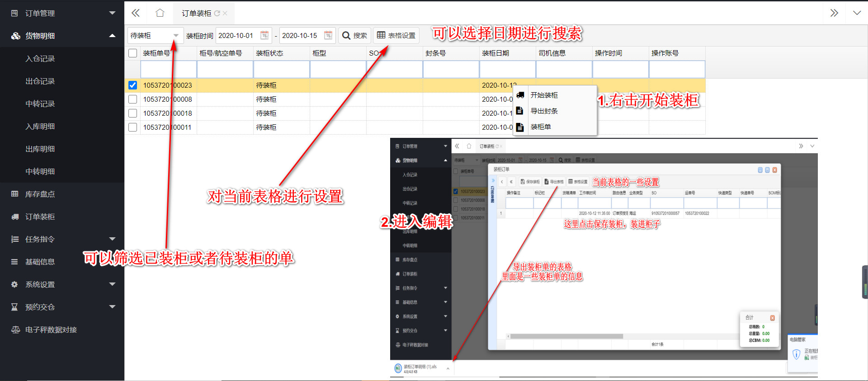Expand the 订单管理 menu arrow
The image size is (868, 381).
[113, 13]
